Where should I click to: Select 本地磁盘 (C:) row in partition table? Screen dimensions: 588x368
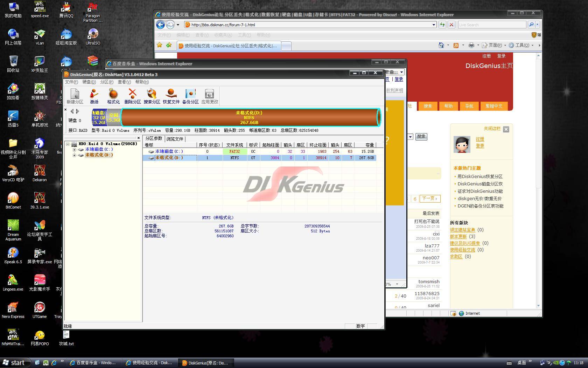[259, 151]
